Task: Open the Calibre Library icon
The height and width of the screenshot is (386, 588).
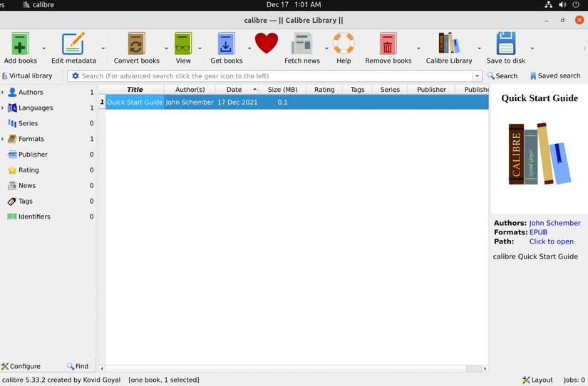Action: point(448,43)
